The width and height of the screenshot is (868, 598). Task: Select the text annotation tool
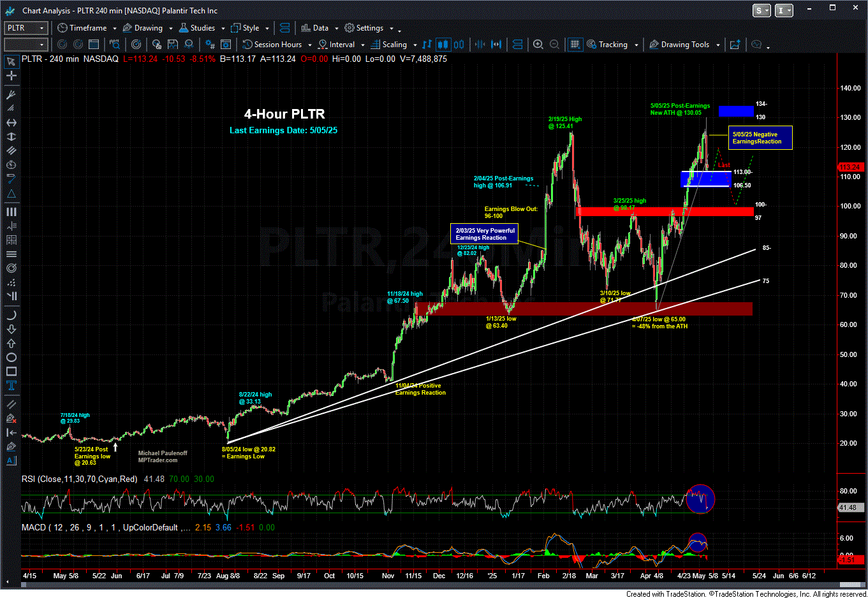(11, 385)
